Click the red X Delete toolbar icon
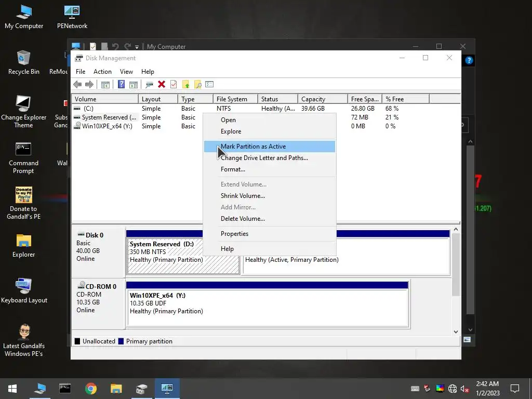This screenshot has height=399, width=532. pyautogui.click(x=162, y=84)
